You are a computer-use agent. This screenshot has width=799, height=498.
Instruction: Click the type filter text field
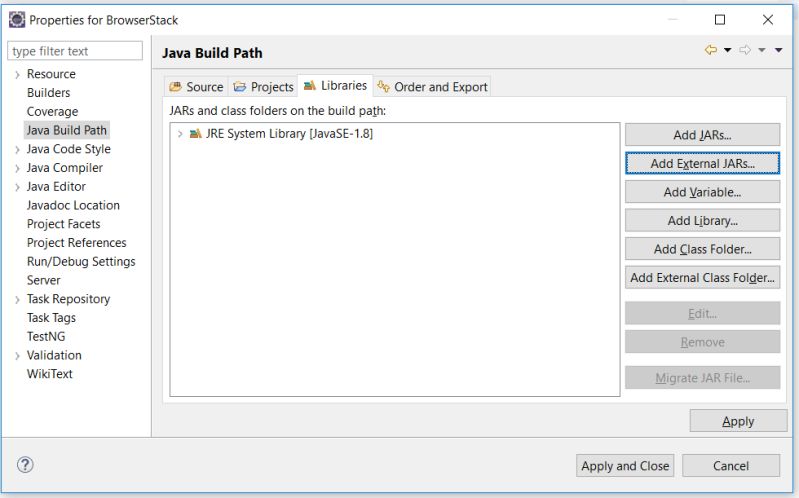tap(75, 51)
